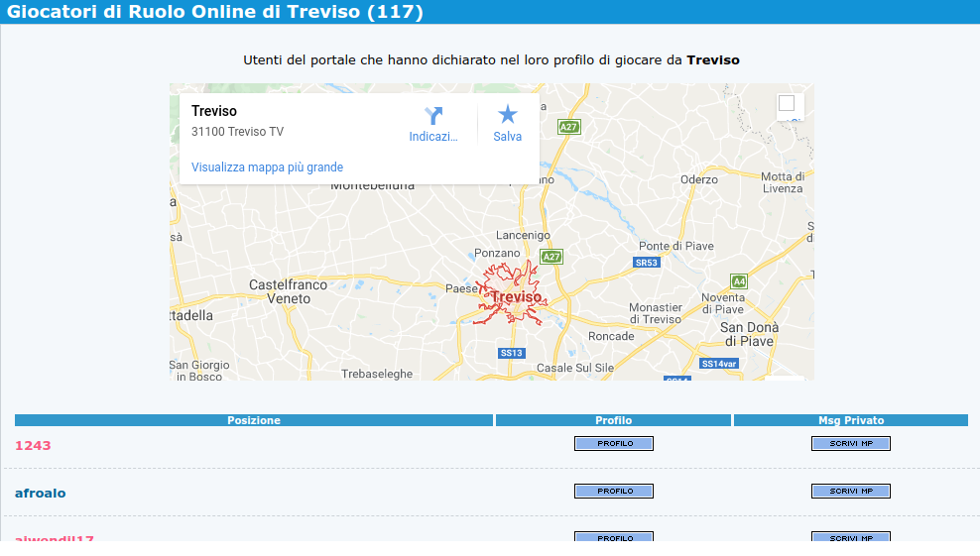Toggle the map fullscreen square button
Viewport: 980px width, 556px height.
[x=787, y=103]
